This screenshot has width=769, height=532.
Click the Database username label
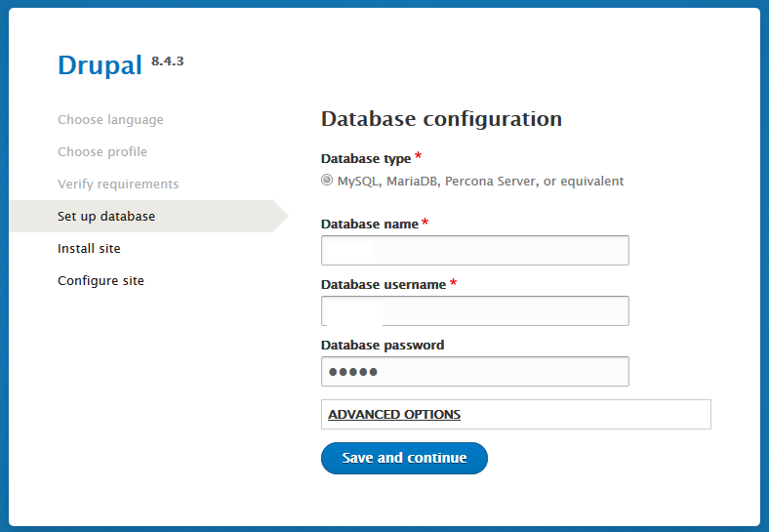point(383,284)
